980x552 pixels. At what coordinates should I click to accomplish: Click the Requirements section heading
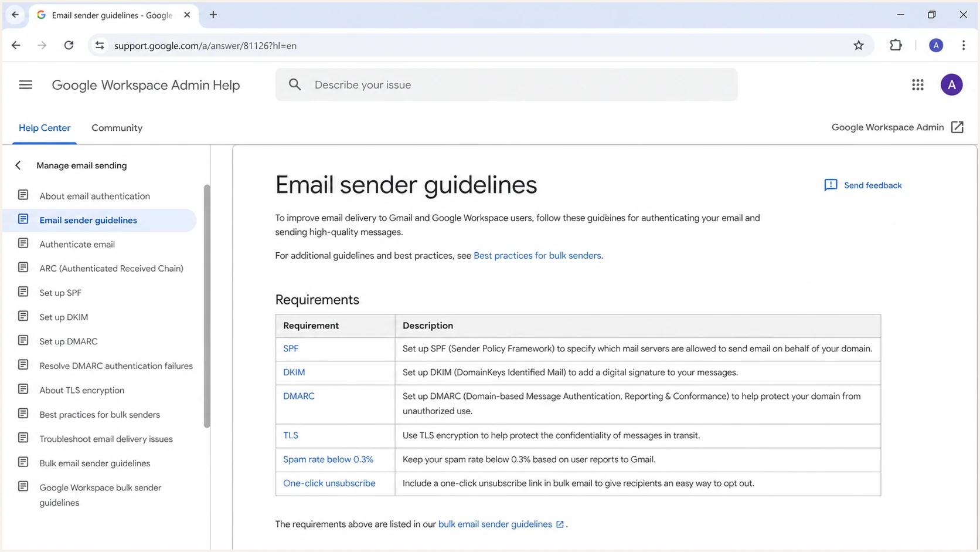[317, 300]
